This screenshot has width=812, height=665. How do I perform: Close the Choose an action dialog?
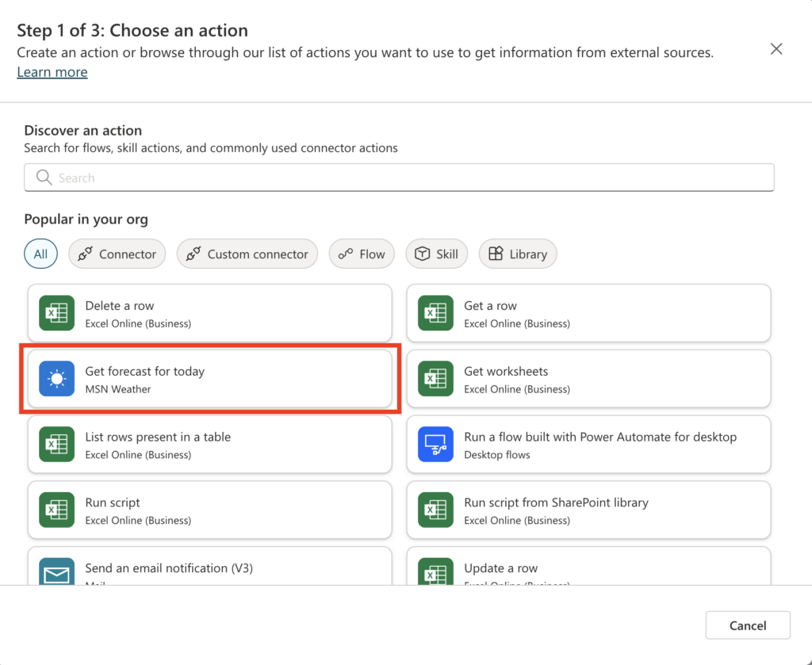(x=776, y=49)
